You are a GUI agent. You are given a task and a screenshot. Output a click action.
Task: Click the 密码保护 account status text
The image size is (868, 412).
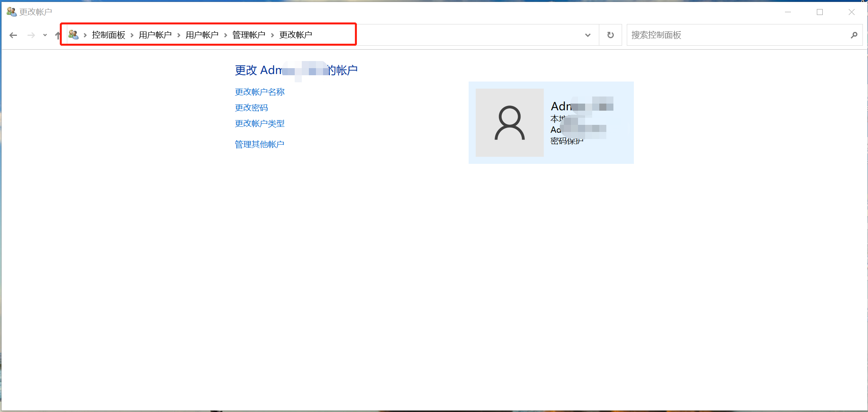pos(567,141)
